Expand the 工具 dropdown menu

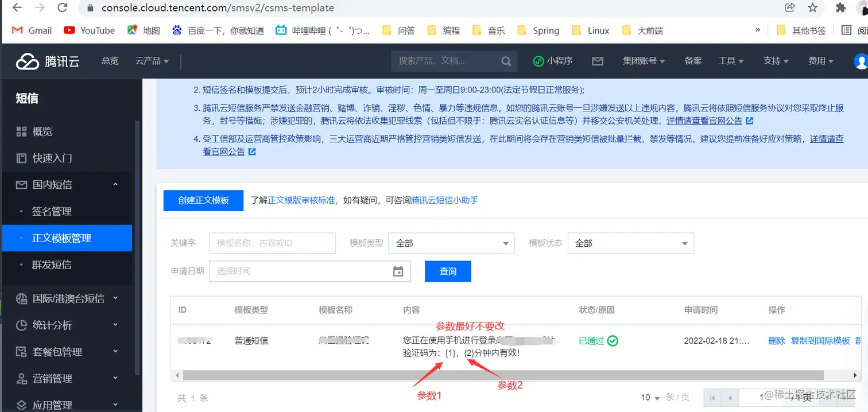point(731,61)
